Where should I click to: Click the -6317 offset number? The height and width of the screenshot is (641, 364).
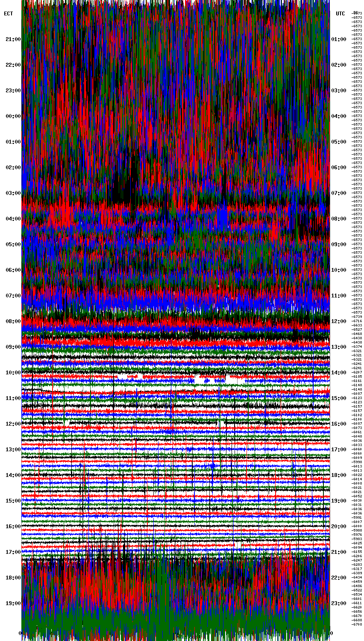tap(357, 569)
